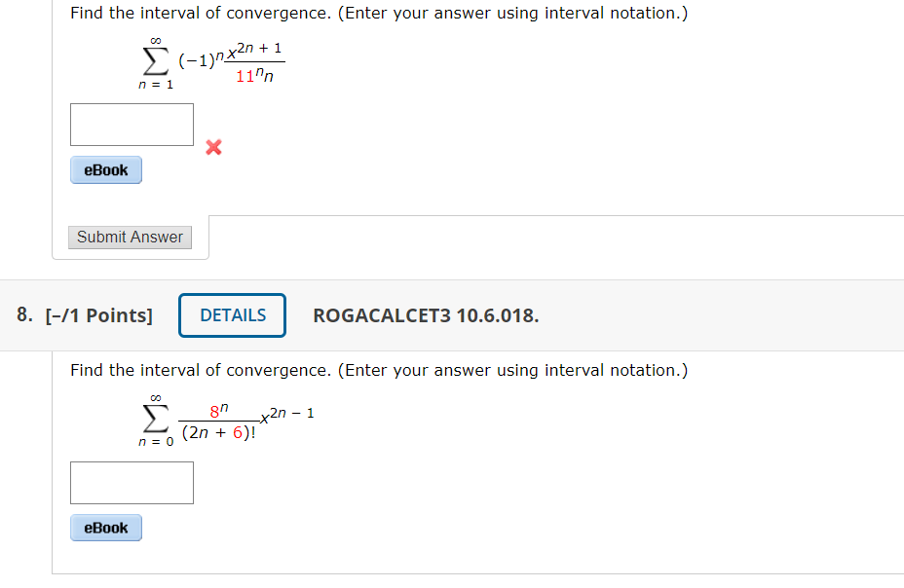The height and width of the screenshot is (588, 904).
Task: Open the eBook for the first problem
Action: point(105,169)
